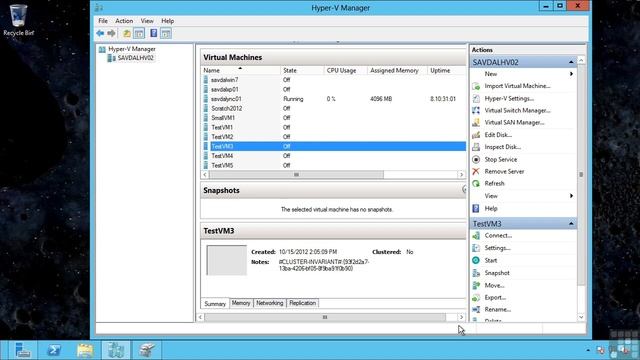The width and height of the screenshot is (640, 360).
Task: Click the Hyper-V Settings icon
Action: (x=476, y=98)
